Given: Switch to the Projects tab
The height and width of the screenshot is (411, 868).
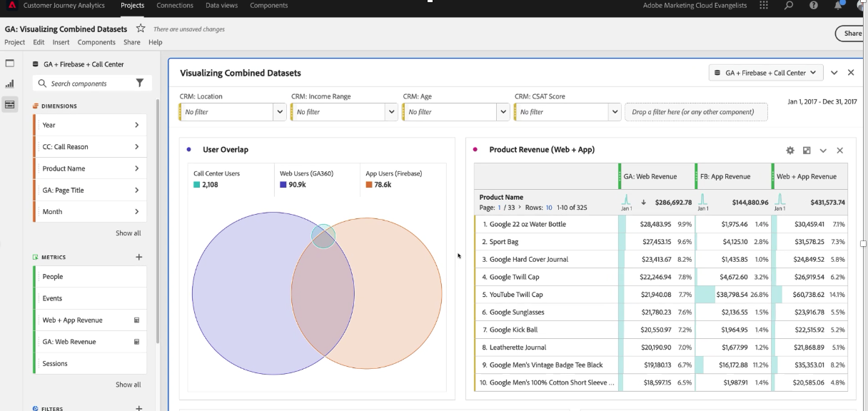Looking at the screenshot, I should click(132, 6).
